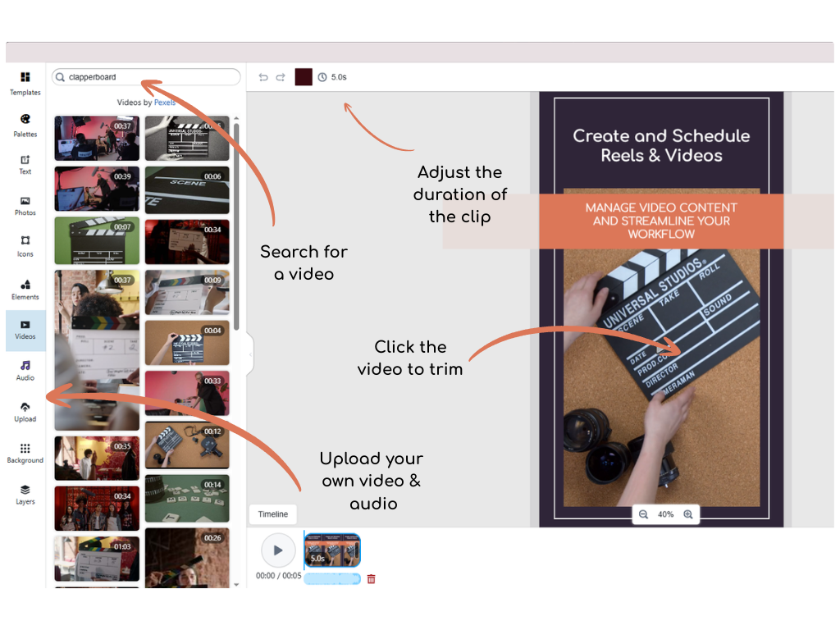Open the Timeline tab
Screen dimensions: 840x630
point(272,514)
